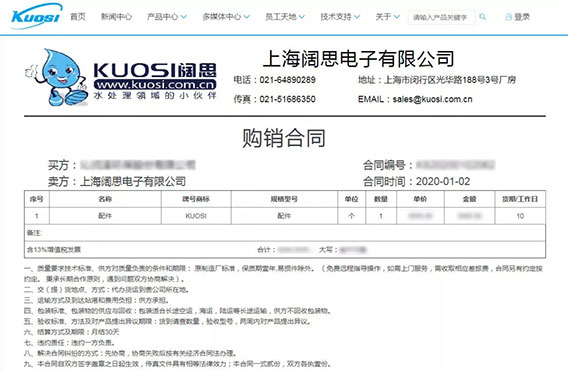Click the 登录 login link
Screen dimensions: 568x371
pyautogui.click(x=522, y=17)
